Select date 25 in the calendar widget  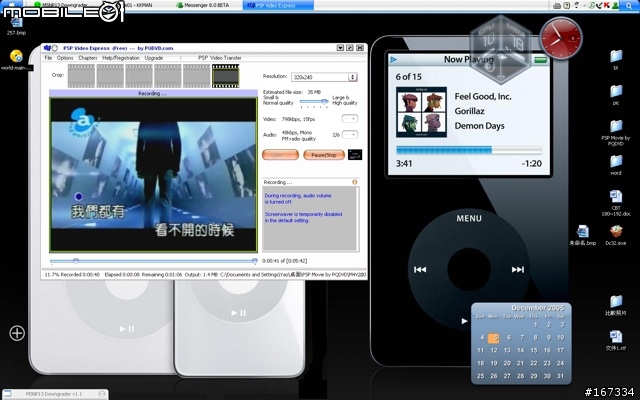tap(480, 376)
